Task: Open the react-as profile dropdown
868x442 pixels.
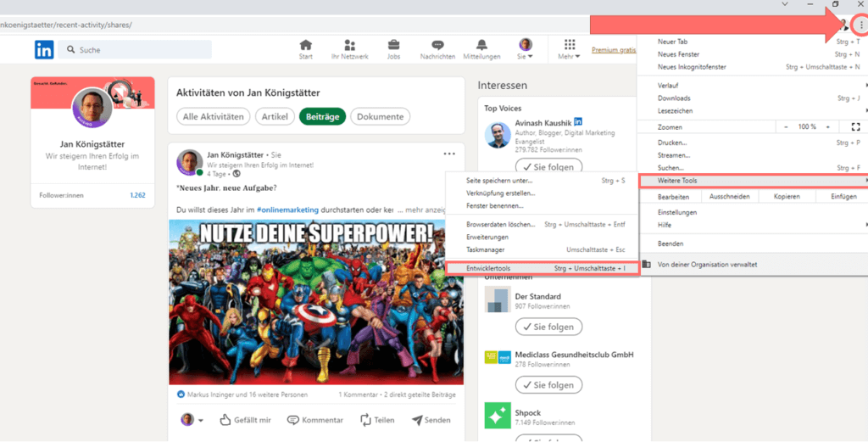Action: (192, 420)
